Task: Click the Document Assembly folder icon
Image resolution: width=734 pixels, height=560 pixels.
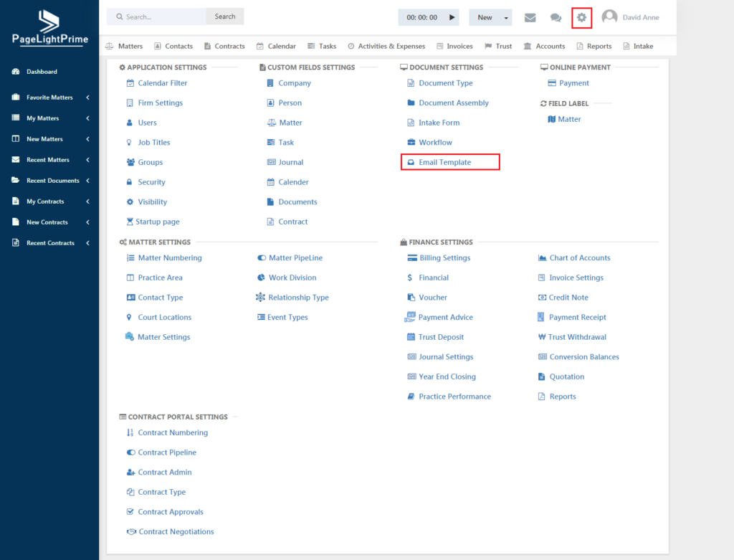Action: [x=411, y=103]
